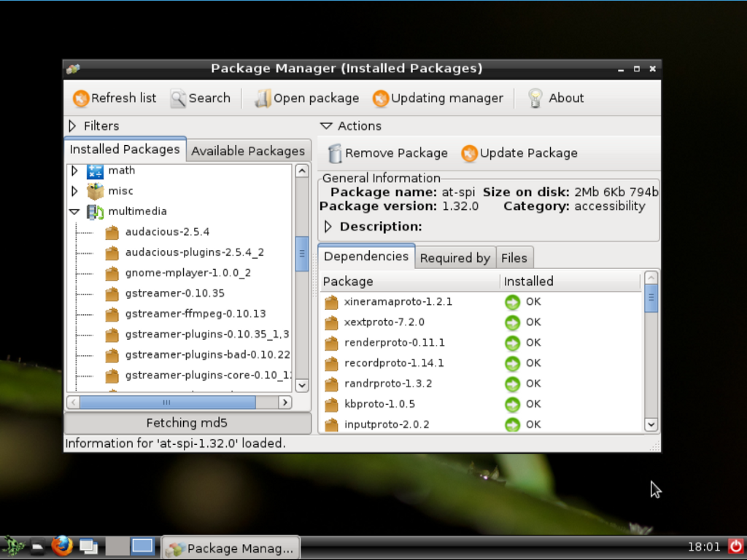The width and height of the screenshot is (747, 560).
Task: Open the file manager taskbar icon
Action: click(38, 547)
